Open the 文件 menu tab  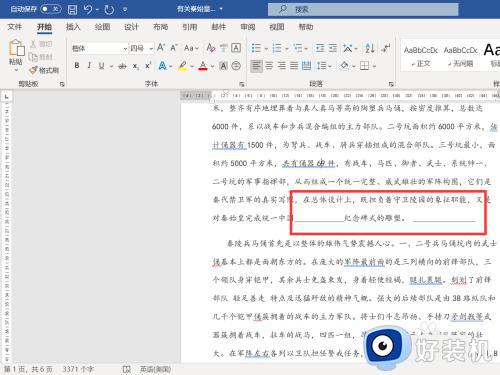[x=15, y=27]
